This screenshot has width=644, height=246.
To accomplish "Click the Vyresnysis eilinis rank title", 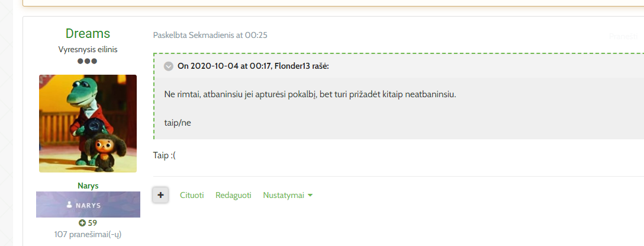I will pyautogui.click(x=88, y=49).
